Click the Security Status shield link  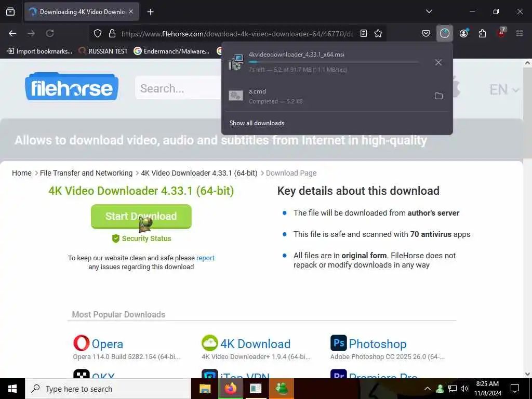click(x=141, y=238)
